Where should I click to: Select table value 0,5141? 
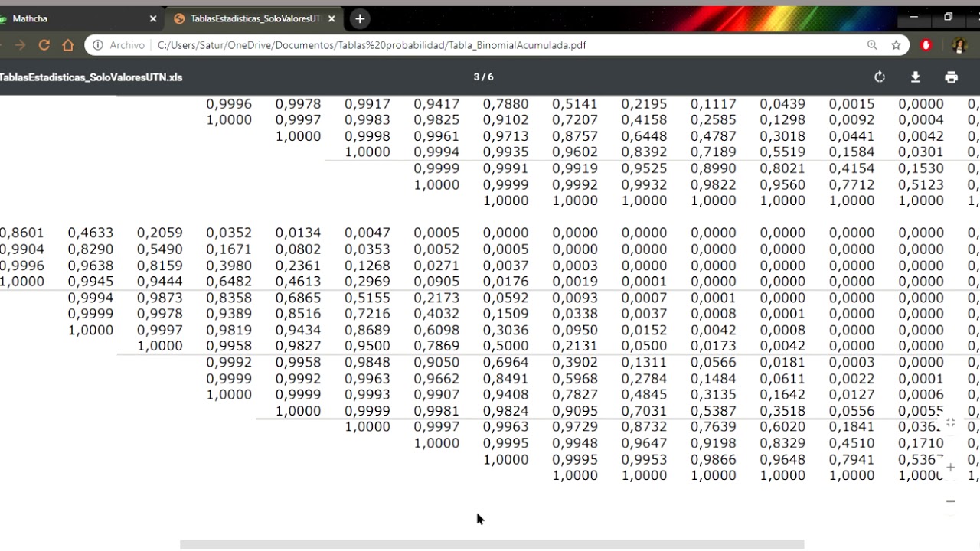[x=574, y=104]
